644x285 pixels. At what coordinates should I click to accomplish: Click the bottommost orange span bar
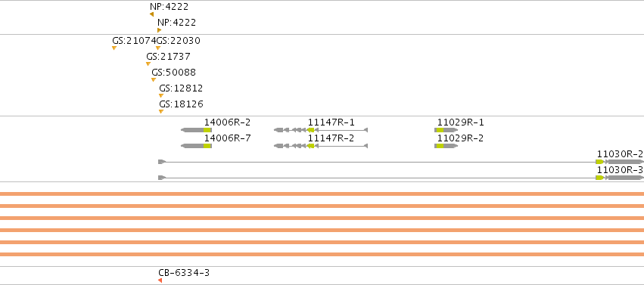coord(322,254)
